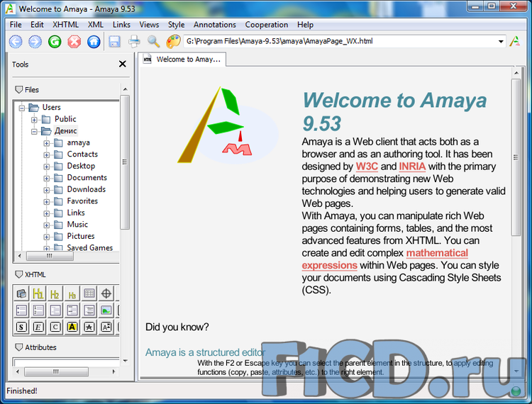The width and height of the screenshot is (532, 404).
Task: Reload page with the green icon
Action: tap(55, 42)
